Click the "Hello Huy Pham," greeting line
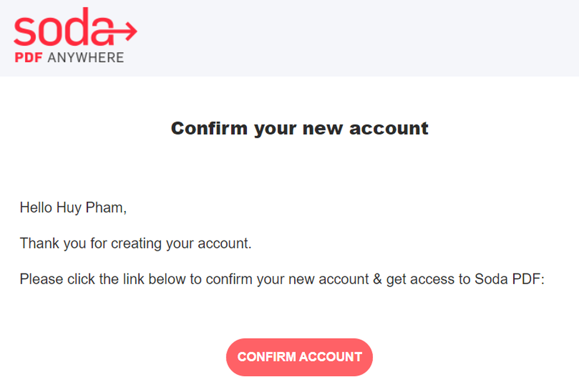The image size is (579, 392). [x=73, y=208]
